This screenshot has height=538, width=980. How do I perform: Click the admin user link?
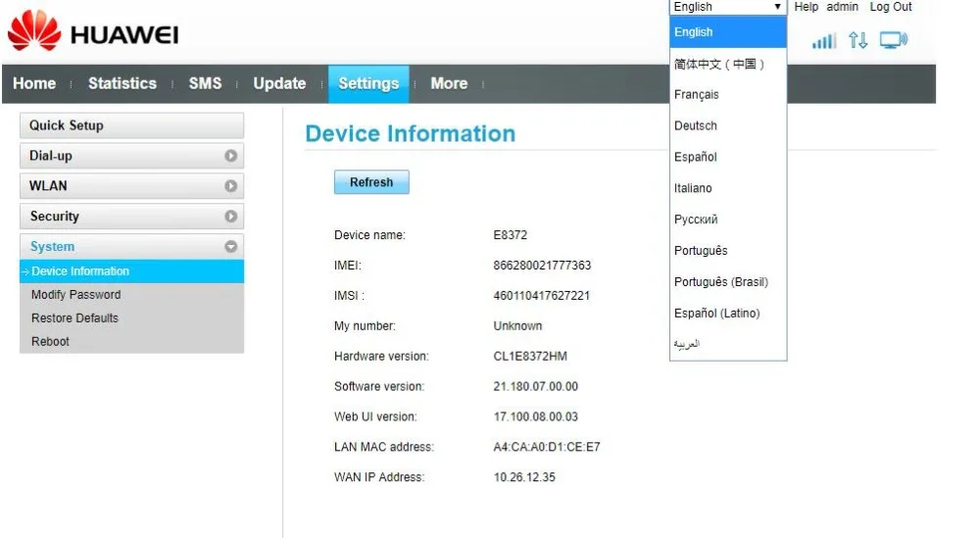[843, 7]
